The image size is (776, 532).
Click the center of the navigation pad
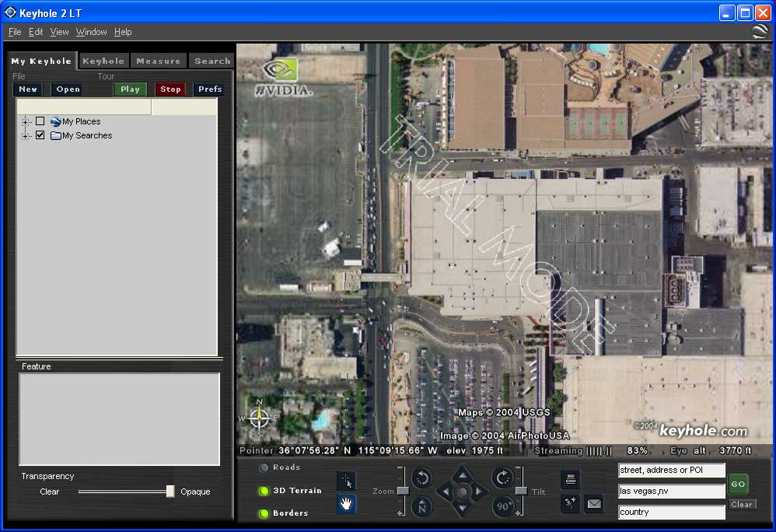click(x=462, y=492)
